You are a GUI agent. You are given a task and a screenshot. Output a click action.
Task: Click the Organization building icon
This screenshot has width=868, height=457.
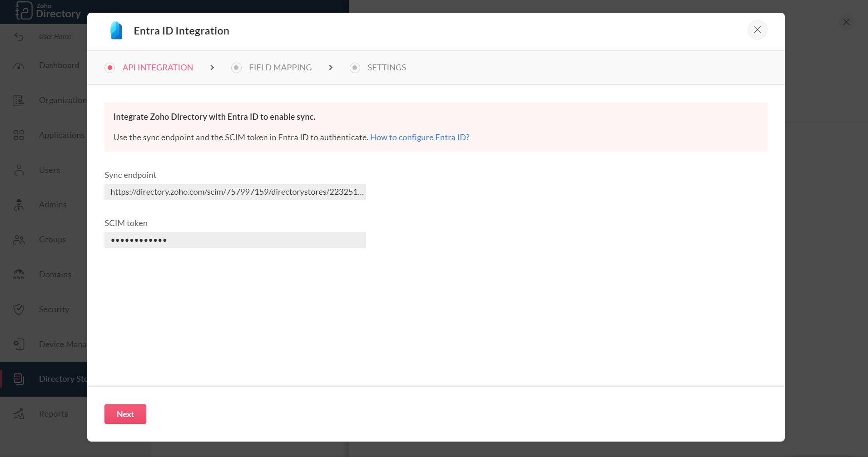19,100
